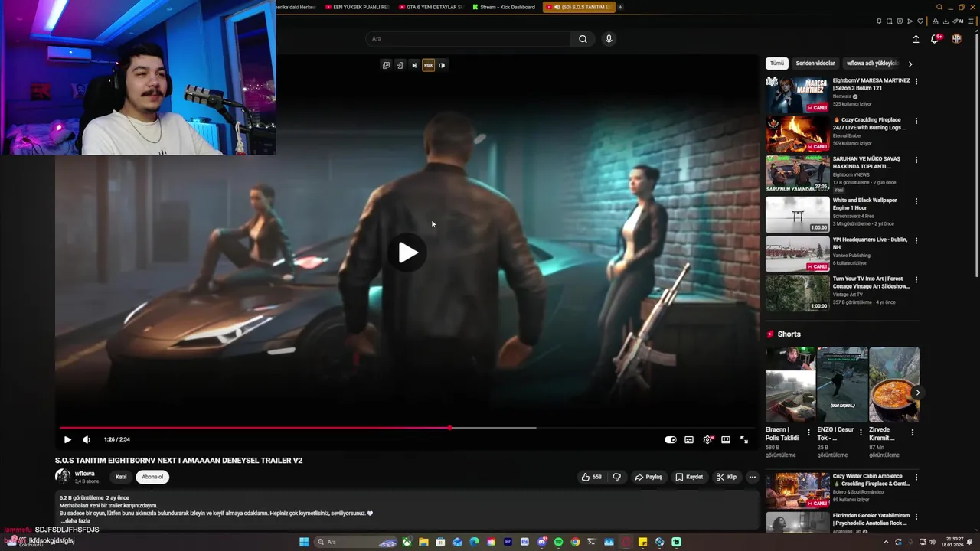
Task: Click the Kaydet save button
Action: pos(689,477)
